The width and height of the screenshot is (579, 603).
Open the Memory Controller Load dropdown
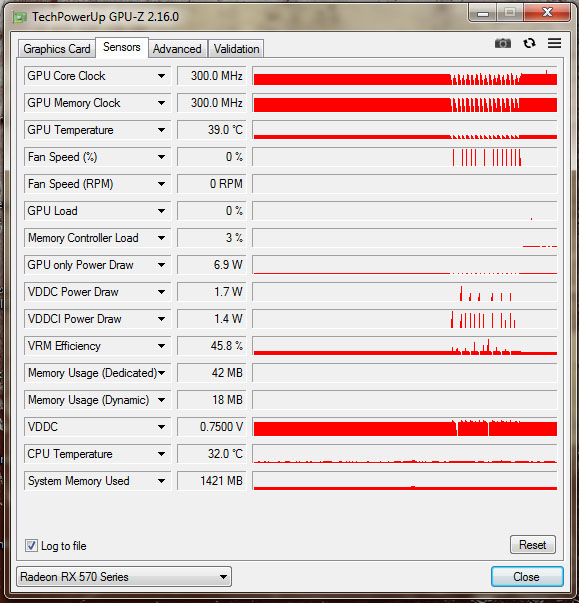point(161,238)
